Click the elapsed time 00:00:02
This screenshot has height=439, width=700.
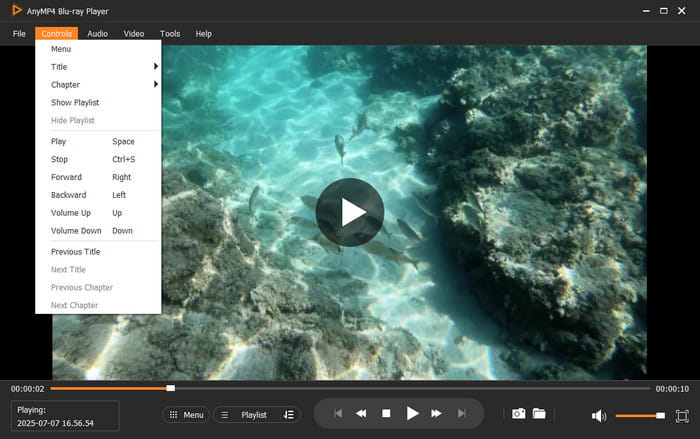click(28, 389)
